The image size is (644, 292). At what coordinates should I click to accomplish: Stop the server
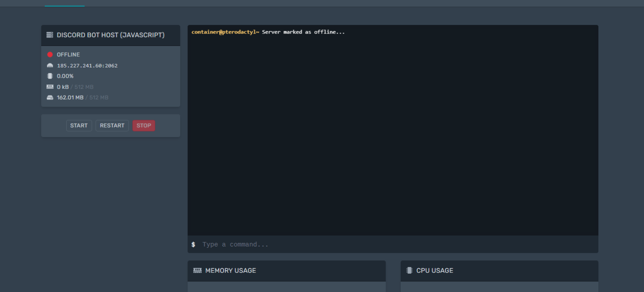144,125
